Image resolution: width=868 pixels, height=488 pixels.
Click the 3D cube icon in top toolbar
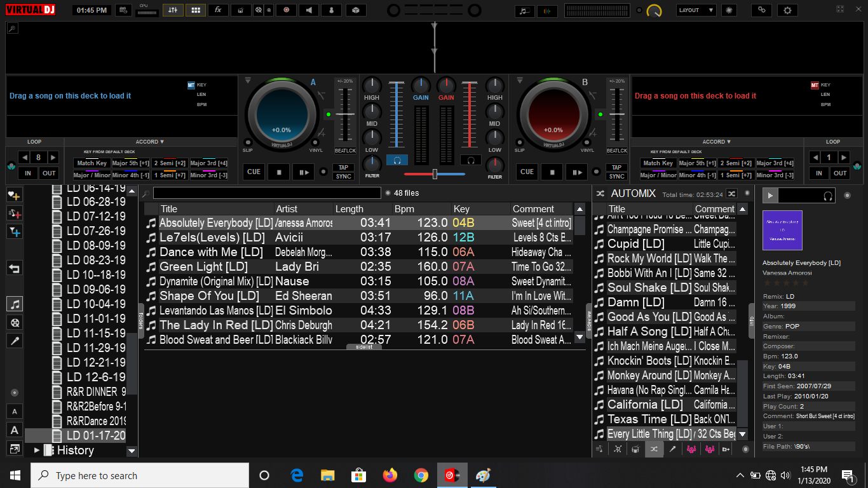[356, 10]
